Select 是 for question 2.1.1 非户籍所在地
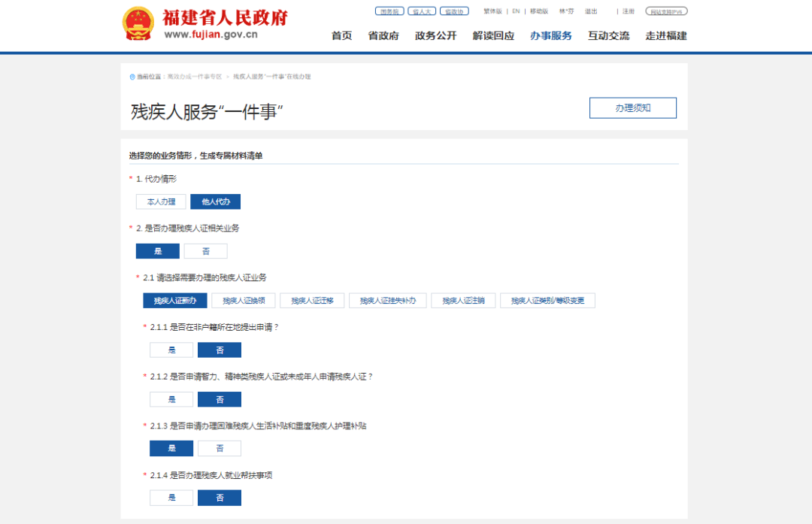 (x=171, y=350)
